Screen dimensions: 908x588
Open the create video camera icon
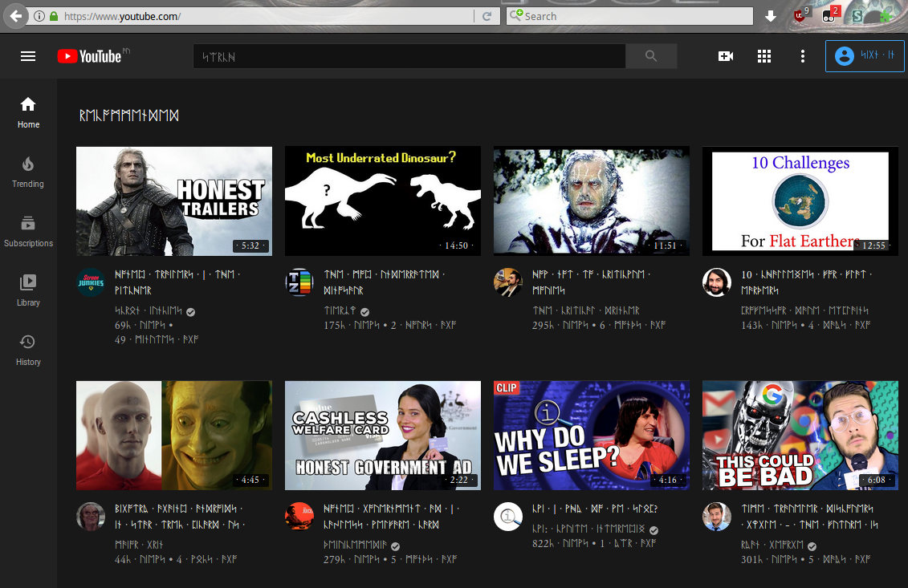coord(726,56)
